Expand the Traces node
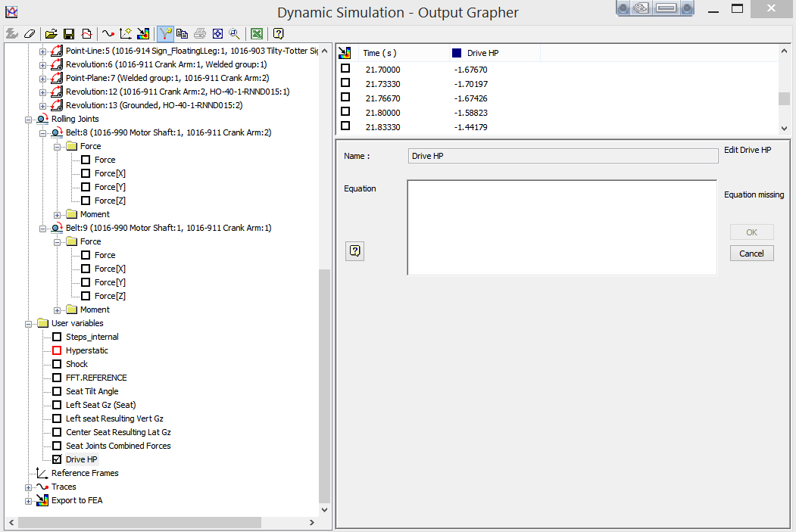The width and height of the screenshot is (796, 532). pos(29,487)
